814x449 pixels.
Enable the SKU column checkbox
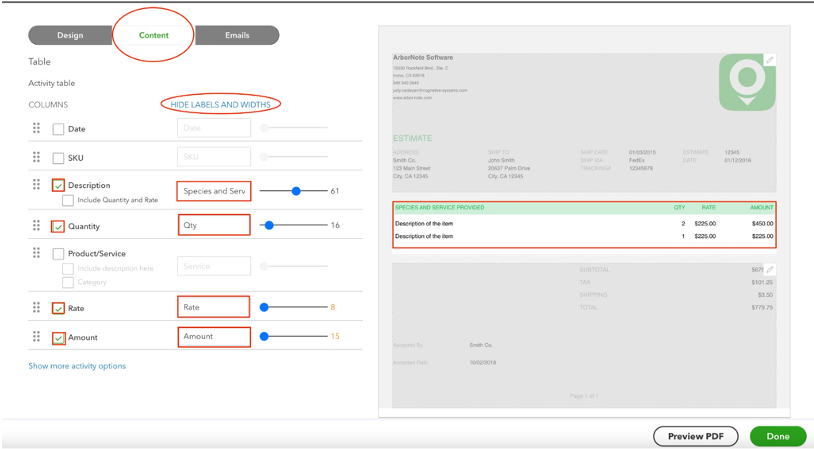coord(58,158)
